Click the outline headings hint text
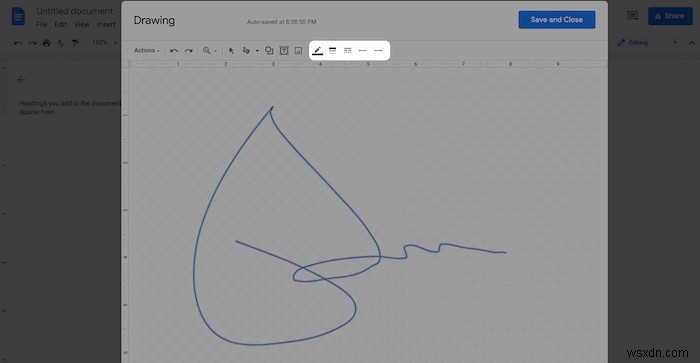Screen dimensions: 700x363 (70, 108)
